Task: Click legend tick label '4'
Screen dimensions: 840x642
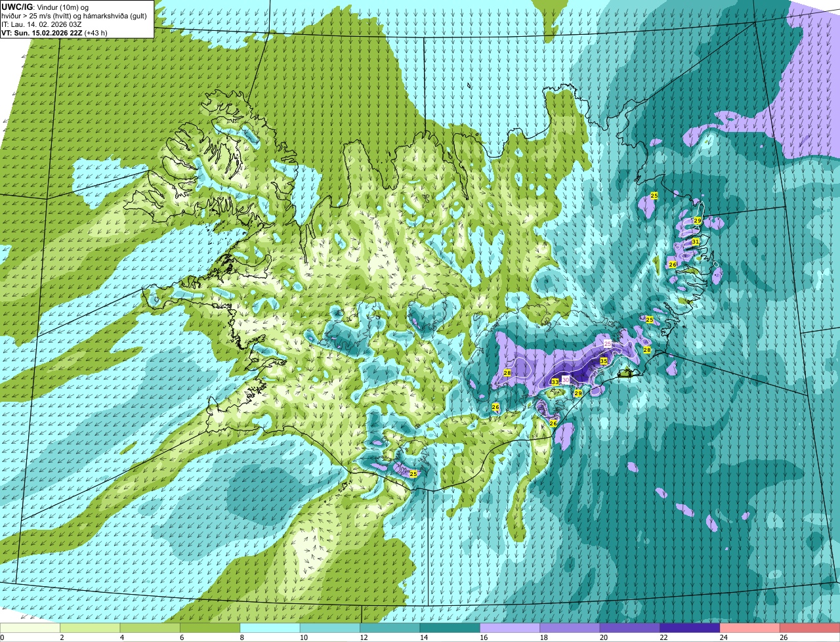Action: pyautogui.click(x=122, y=637)
